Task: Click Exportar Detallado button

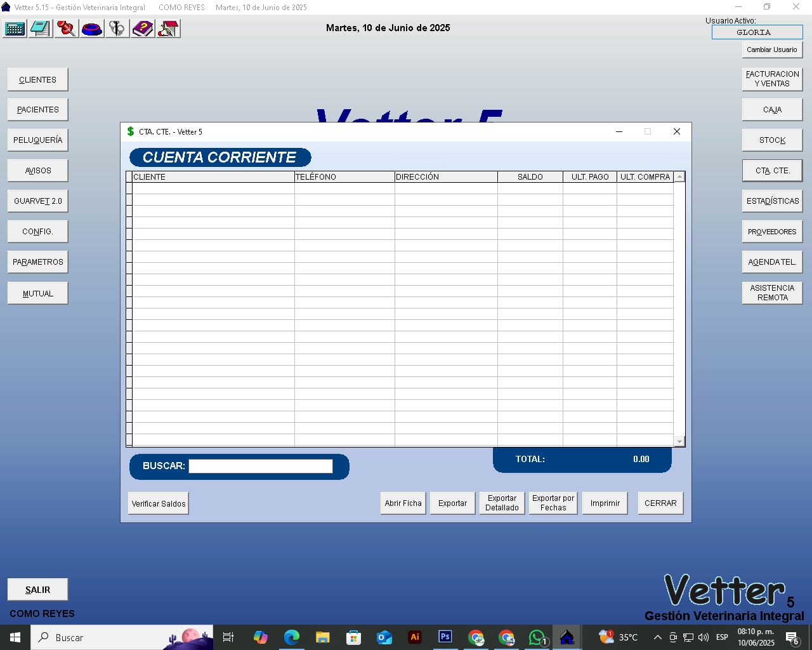Action: pos(502,503)
